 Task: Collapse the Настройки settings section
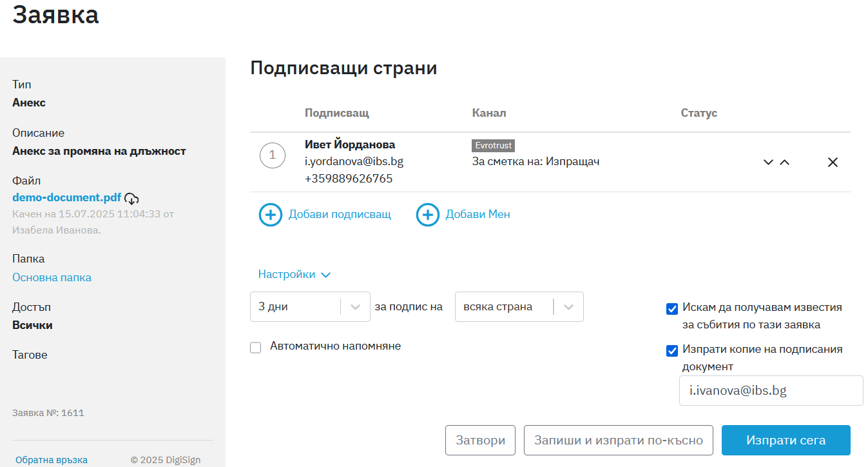point(294,275)
